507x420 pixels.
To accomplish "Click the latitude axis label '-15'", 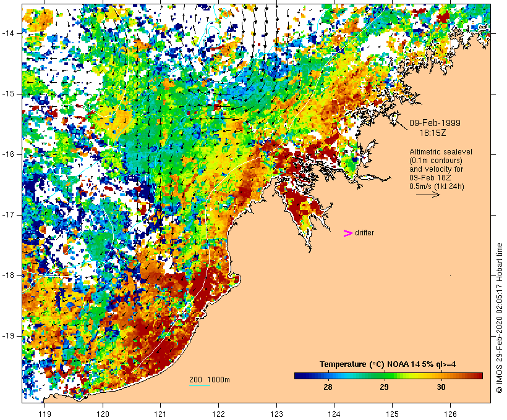I will tap(8, 94).
